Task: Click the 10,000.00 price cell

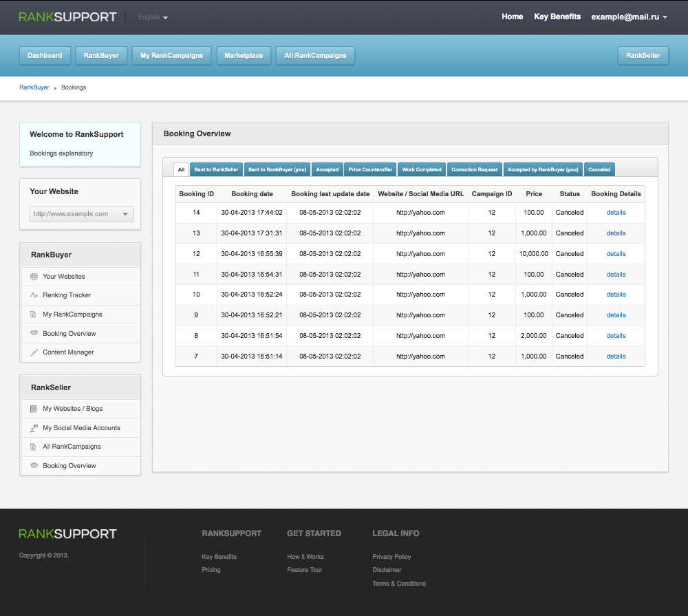Action: pyautogui.click(x=534, y=254)
